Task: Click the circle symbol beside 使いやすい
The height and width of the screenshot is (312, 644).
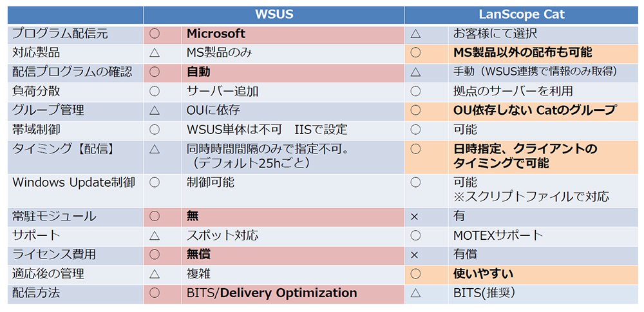Action: [x=415, y=273]
